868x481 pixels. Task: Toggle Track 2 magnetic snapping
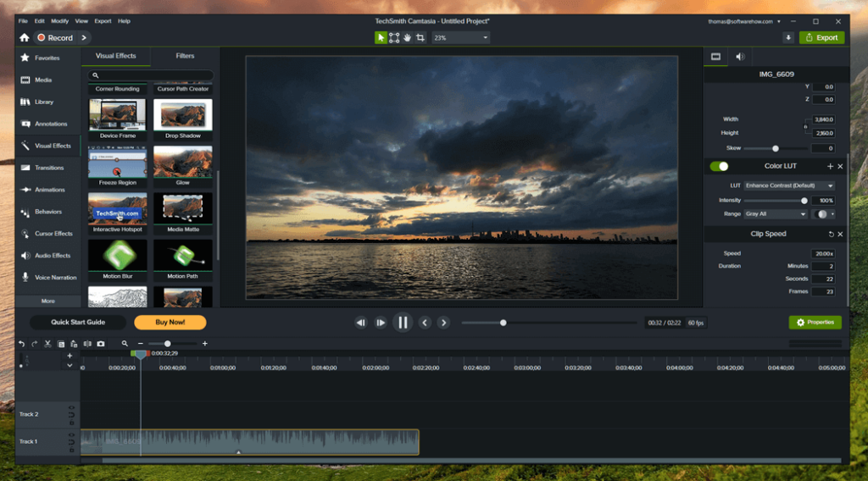click(71, 415)
